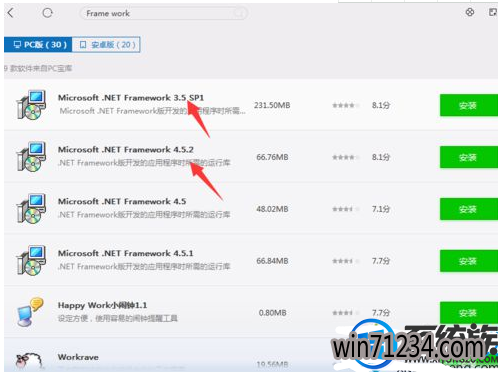498x372 pixels.
Task: Click the Workrave sheep icon
Action: pyautogui.click(x=30, y=361)
